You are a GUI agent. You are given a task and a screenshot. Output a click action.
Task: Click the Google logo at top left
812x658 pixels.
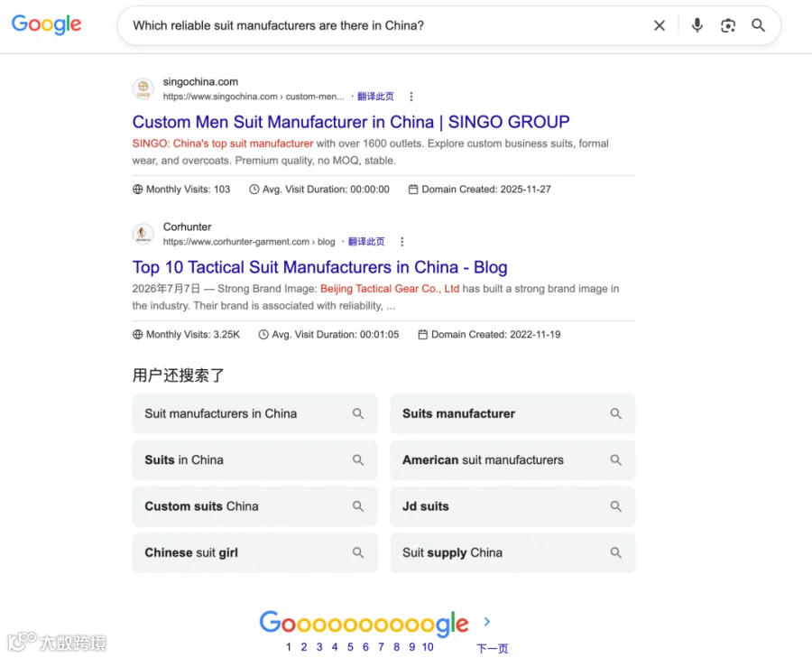[x=46, y=24]
